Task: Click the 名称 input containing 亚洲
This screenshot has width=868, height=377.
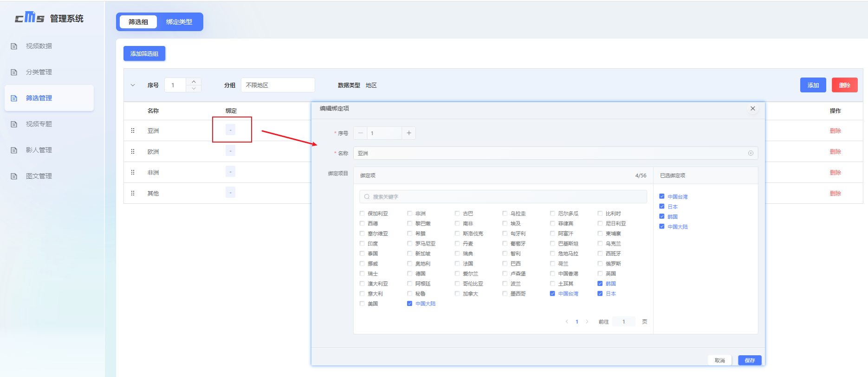Action: (556, 153)
